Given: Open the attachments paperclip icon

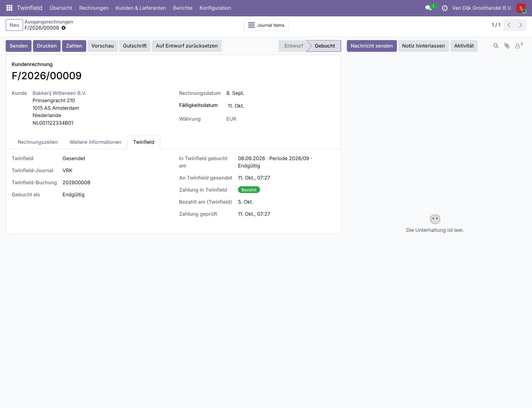Looking at the screenshot, I should [507, 46].
